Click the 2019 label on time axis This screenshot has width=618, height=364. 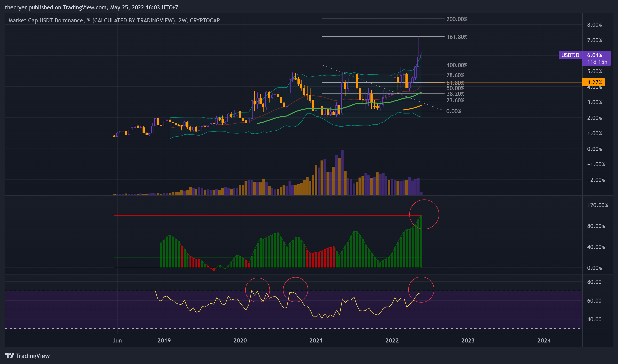point(164,341)
